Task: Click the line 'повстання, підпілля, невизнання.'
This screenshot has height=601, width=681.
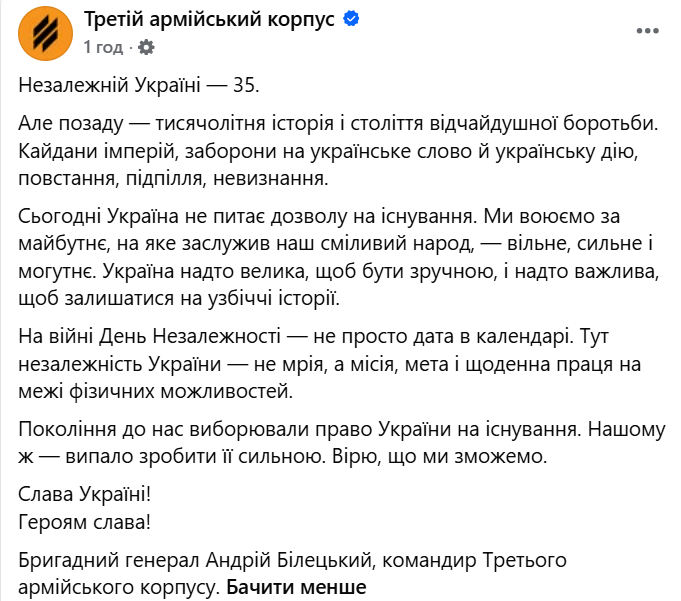Action: pos(173,178)
